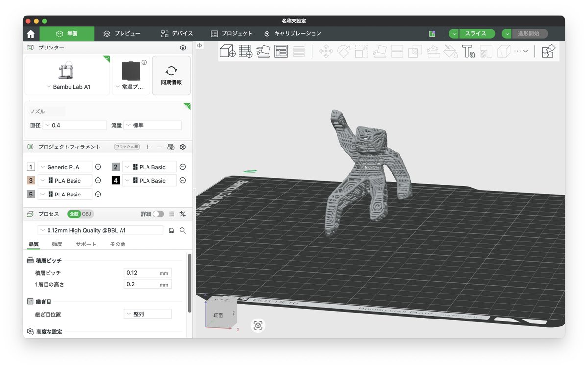Screen dimensions: 588x368
Task: Select the Text shape tool icon
Action: point(468,51)
